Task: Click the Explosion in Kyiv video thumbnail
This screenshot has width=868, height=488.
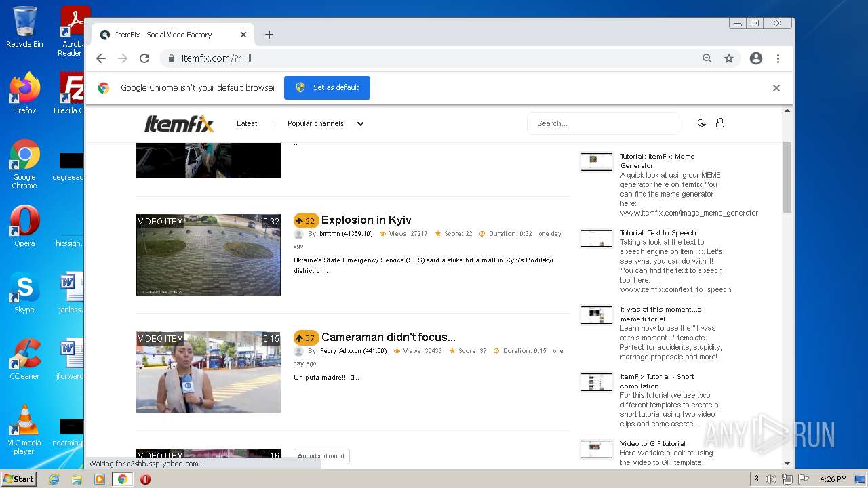Action: [x=208, y=254]
